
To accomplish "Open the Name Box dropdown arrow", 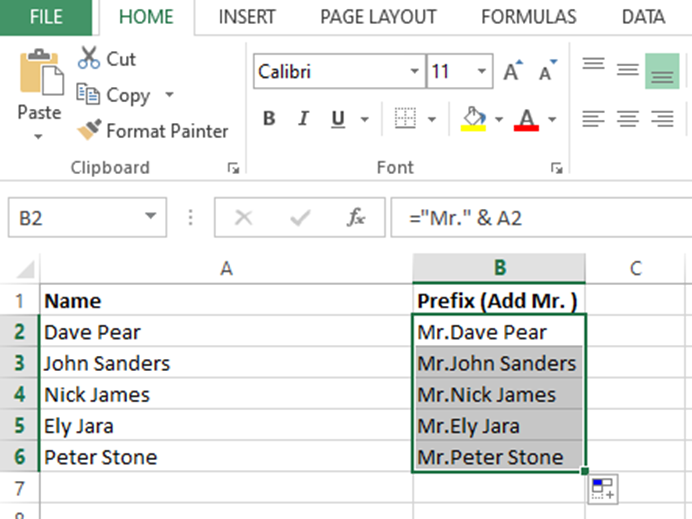I will click(150, 217).
